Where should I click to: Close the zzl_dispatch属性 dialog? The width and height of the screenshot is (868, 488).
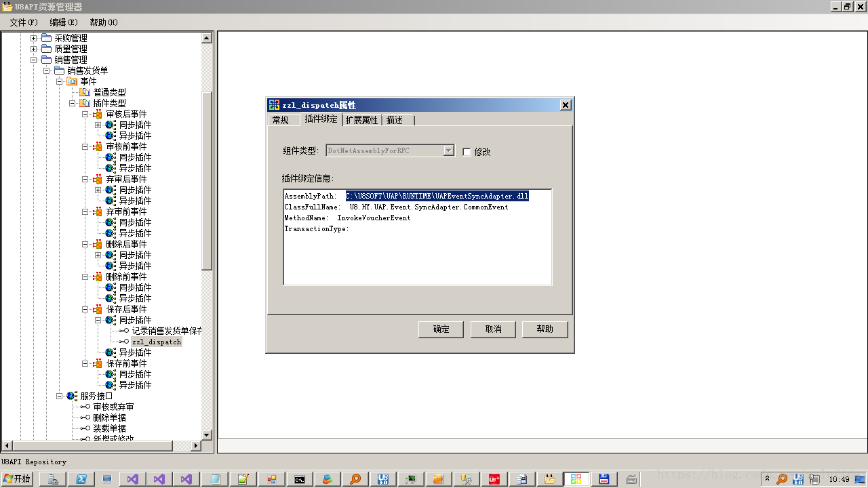[x=566, y=105]
